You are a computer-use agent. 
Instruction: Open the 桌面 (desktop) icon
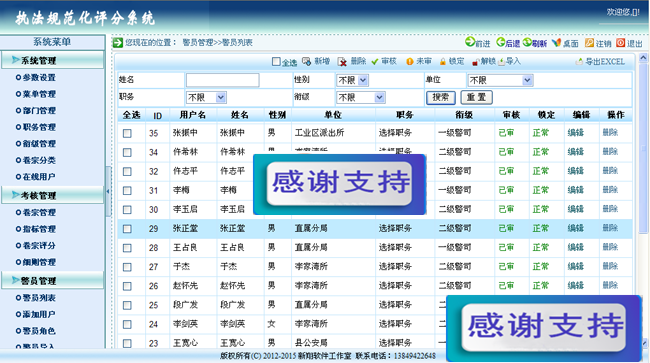556,43
